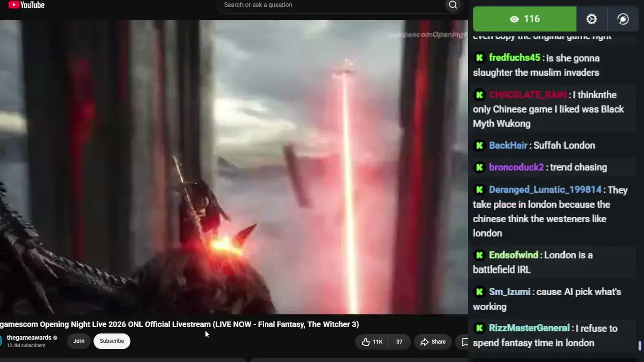This screenshot has width=644, height=362.
Task: Click the Kick badge beside broncoduck2
Action: (x=479, y=167)
